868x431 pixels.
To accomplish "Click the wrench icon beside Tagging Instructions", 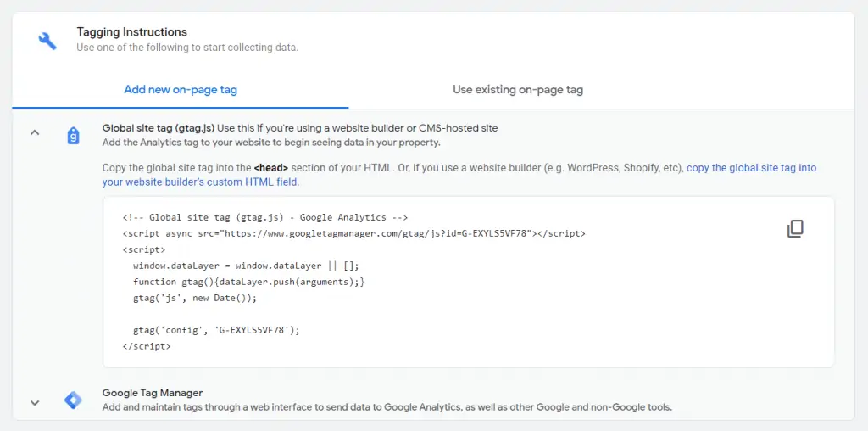I will pyautogui.click(x=47, y=40).
